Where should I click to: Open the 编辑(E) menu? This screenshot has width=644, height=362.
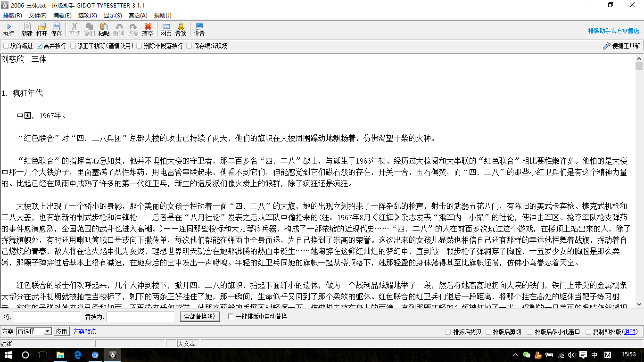tap(63, 16)
